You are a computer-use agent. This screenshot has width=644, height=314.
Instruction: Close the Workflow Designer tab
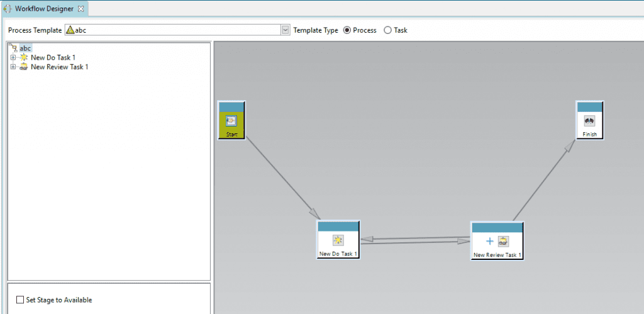click(x=80, y=9)
